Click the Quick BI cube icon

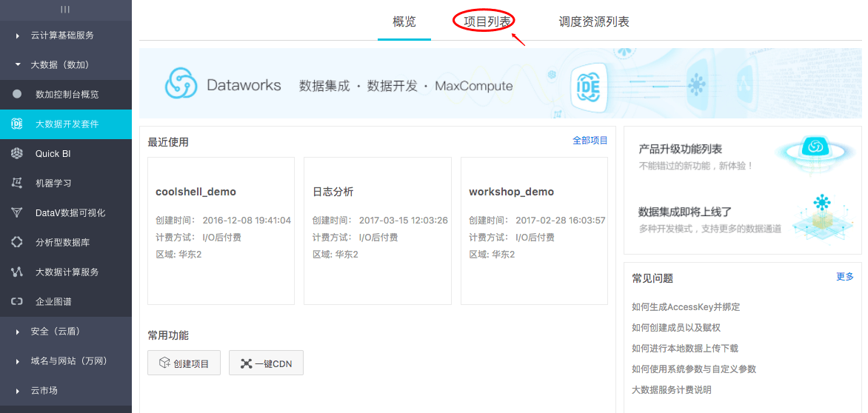[x=17, y=153]
